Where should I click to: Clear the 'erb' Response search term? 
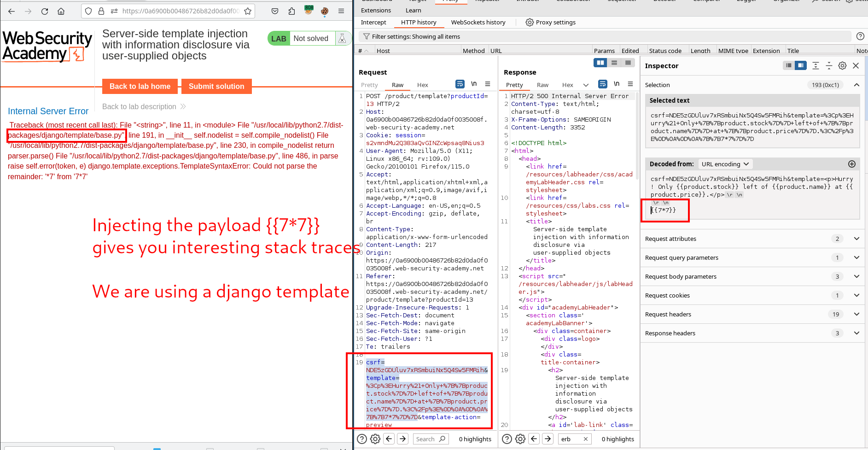pos(586,439)
